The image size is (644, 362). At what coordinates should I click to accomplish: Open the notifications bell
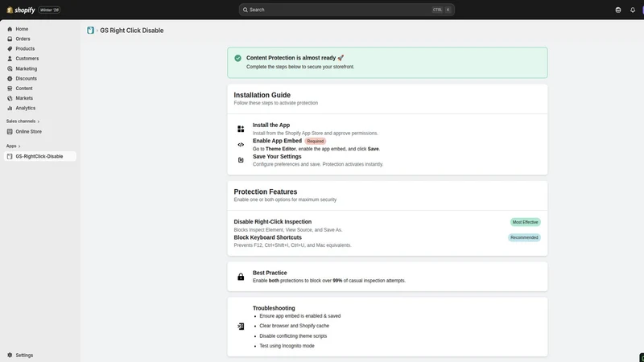point(633,10)
